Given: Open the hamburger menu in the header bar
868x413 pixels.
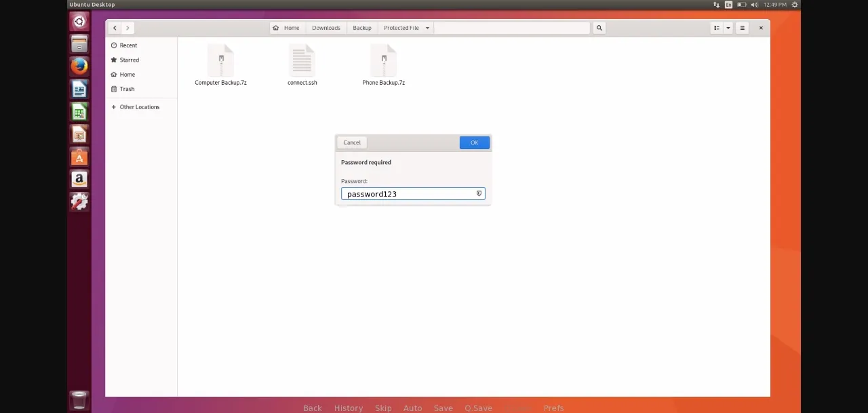Looking at the screenshot, I should [742, 28].
